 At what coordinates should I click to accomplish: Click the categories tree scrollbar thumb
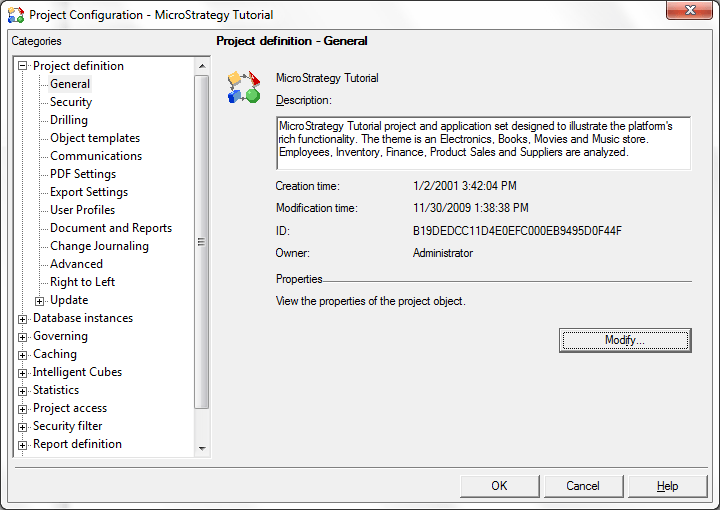(202, 242)
